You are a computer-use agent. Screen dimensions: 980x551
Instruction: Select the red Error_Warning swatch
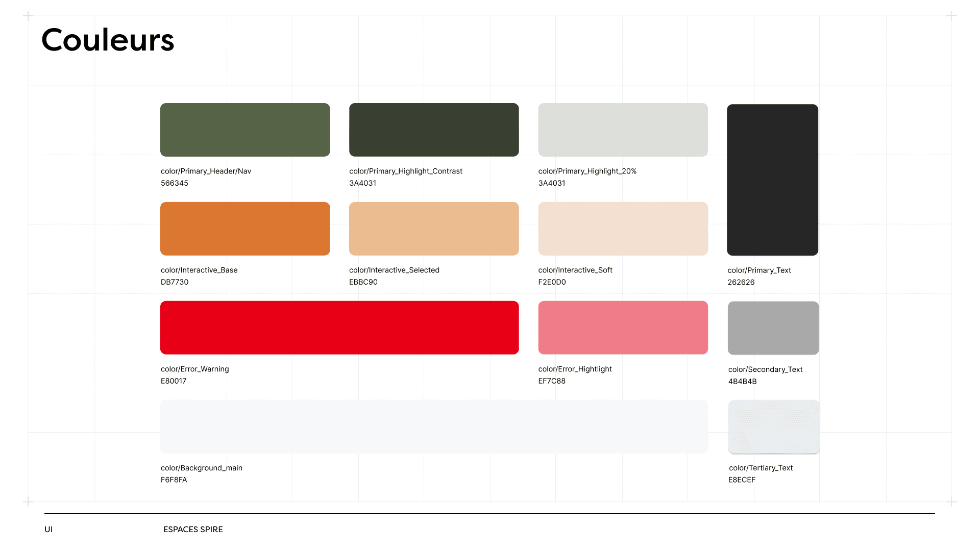coord(339,328)
